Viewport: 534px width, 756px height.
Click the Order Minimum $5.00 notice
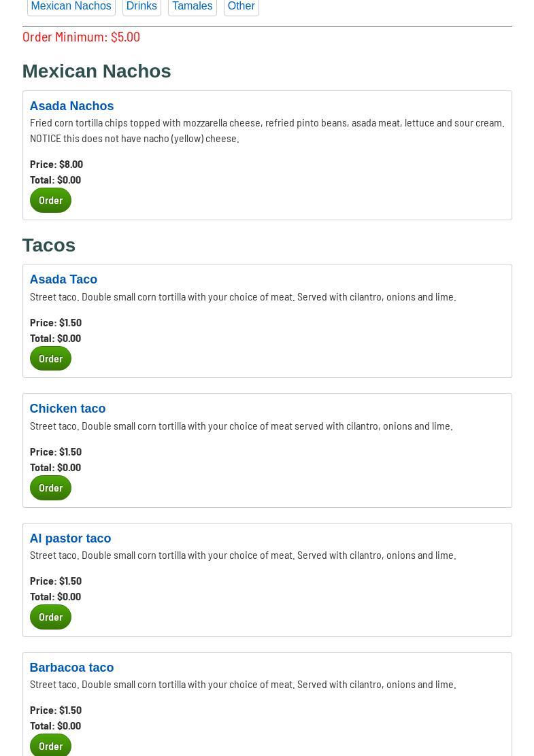[x=81, y=37]
